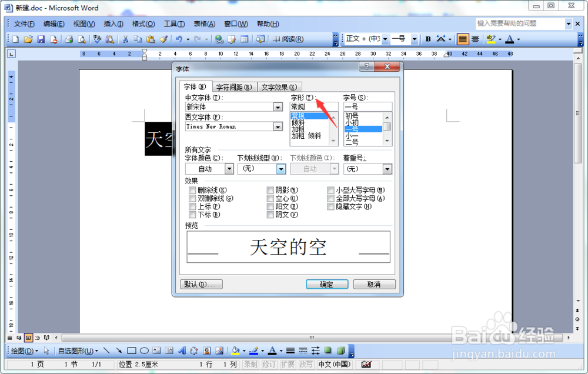Click the Insert Hyperlink globe icon

click(219, 39)
